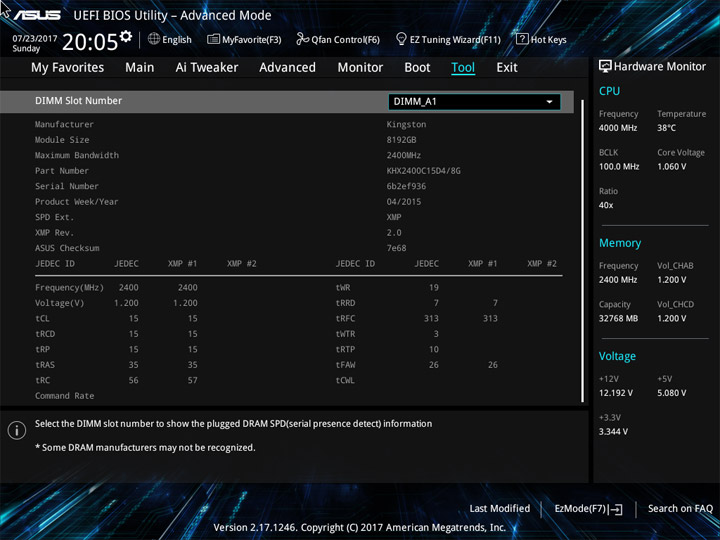Switch to the Main tab
This screenshot has height=540, width=720.
(x=140, y=68)
